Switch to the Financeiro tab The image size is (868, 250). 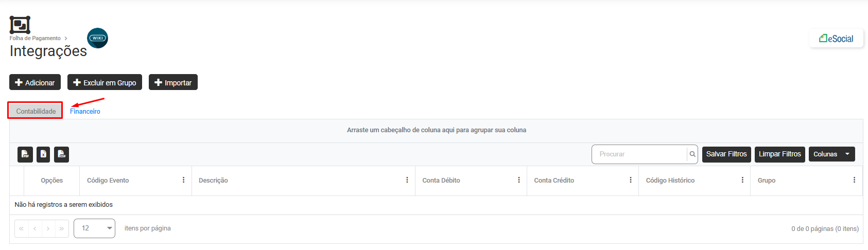[85, 112]
